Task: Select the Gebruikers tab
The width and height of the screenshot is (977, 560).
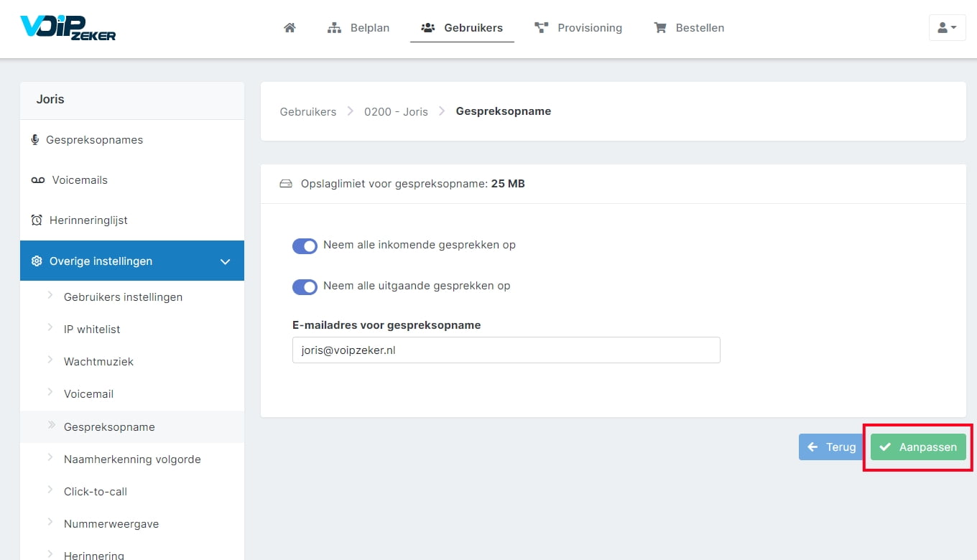Action: coord(462,28)
